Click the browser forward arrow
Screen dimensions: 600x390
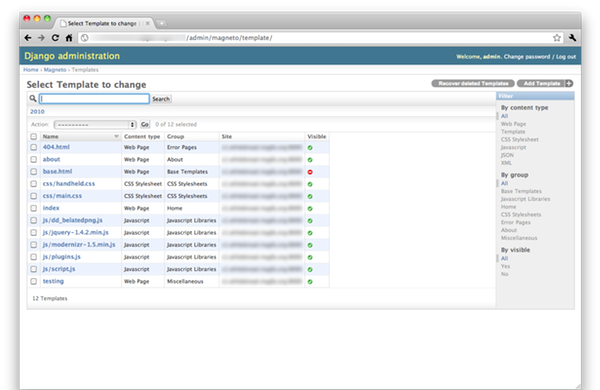41,38
